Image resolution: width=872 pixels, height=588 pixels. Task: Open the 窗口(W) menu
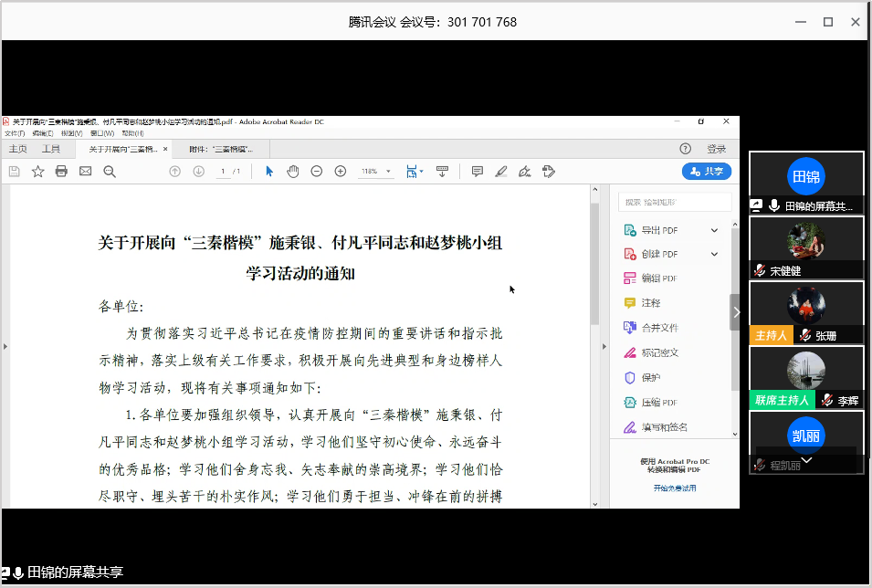point(102,133)
